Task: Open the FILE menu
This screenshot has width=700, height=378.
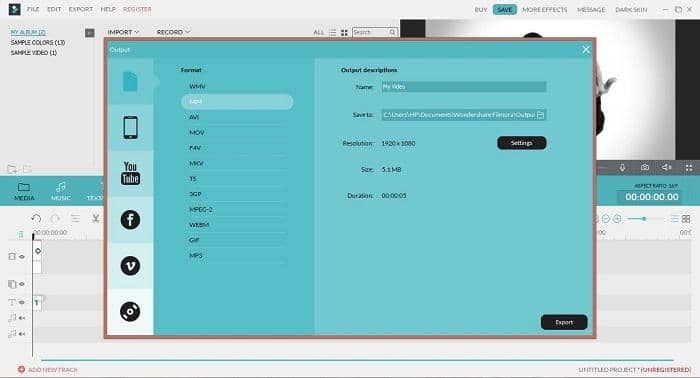Action: pyautogui.click(x=33, y=9)
